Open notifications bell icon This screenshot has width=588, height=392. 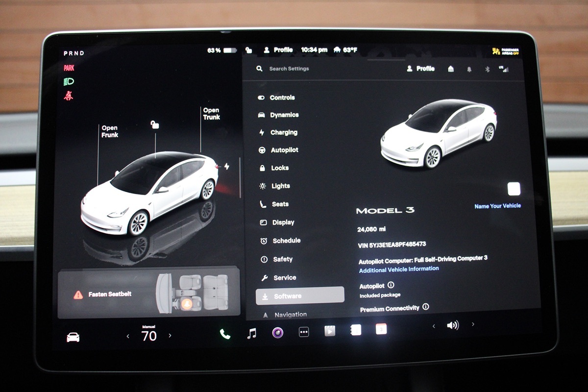point(469,70)
